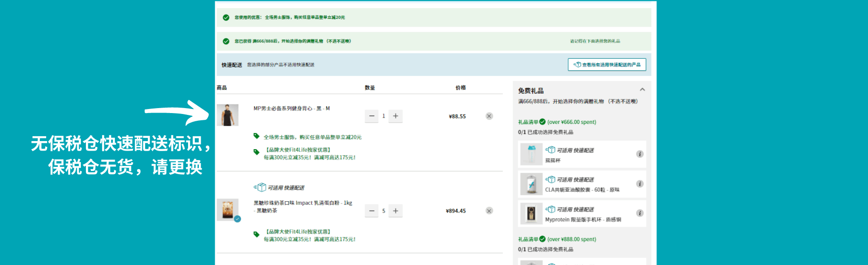Remove the brown sugar milk tea whey protein
868x265 pixels.
[x=489, y=211]
